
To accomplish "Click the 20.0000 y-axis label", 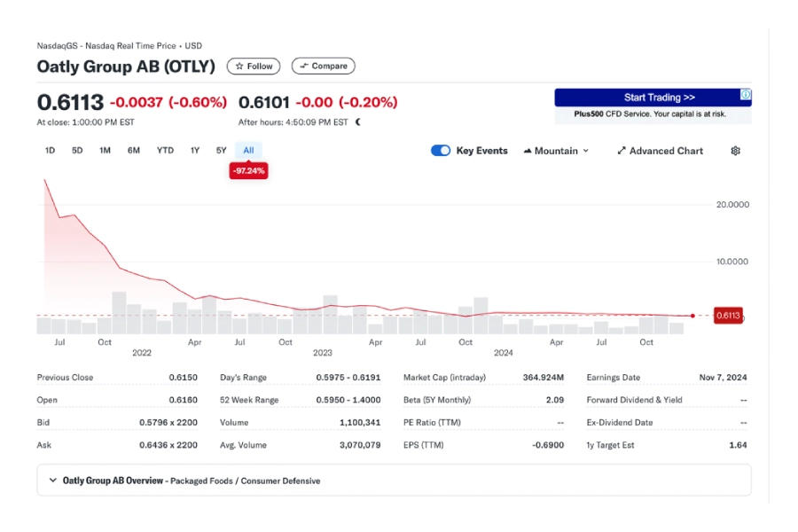I will (x=732, y=204).
